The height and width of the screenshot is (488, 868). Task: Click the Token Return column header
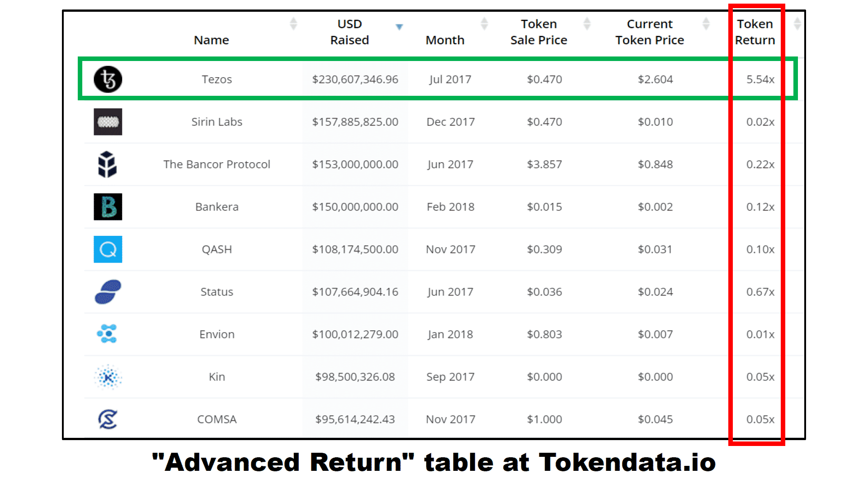click(x=755, y=32)
